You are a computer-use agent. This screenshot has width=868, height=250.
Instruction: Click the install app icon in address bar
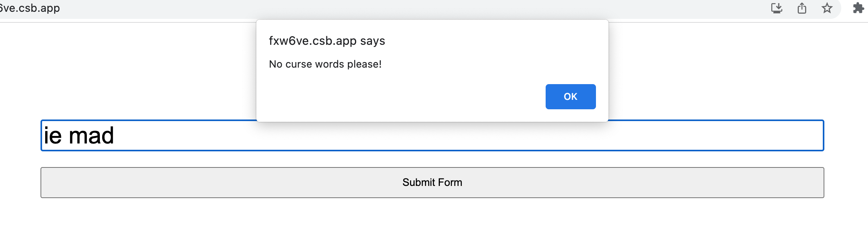pyautogui.click(x=776, y=8)
